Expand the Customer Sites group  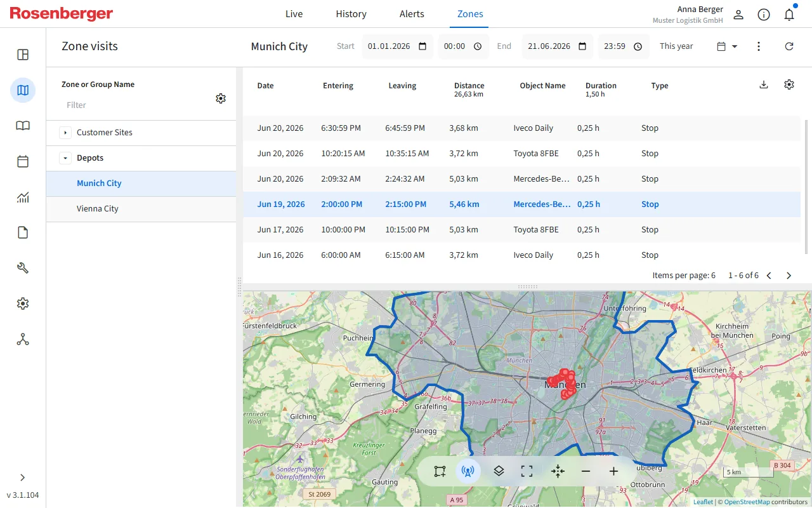tap(65, 133)
